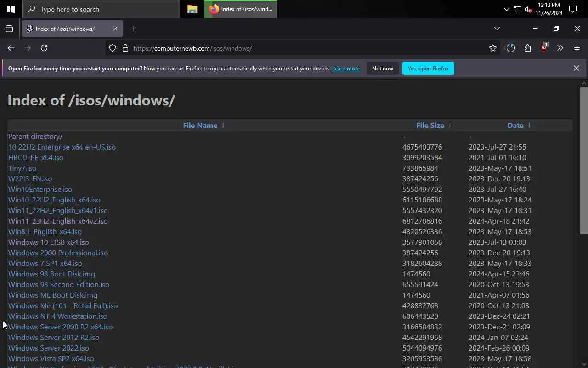588x368 pixels.
Task: Show hidden system tray icons
Action: 506,9
